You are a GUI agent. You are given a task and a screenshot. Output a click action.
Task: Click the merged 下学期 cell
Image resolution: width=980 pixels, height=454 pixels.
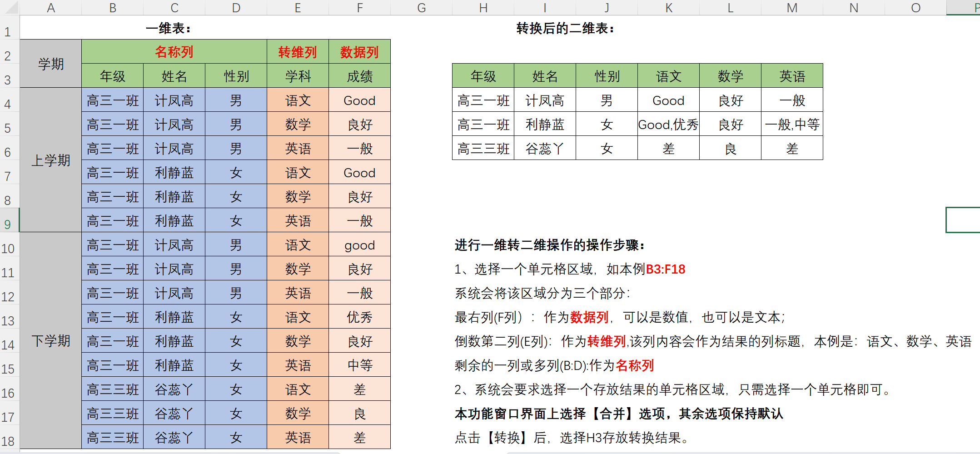pos(51,340)
